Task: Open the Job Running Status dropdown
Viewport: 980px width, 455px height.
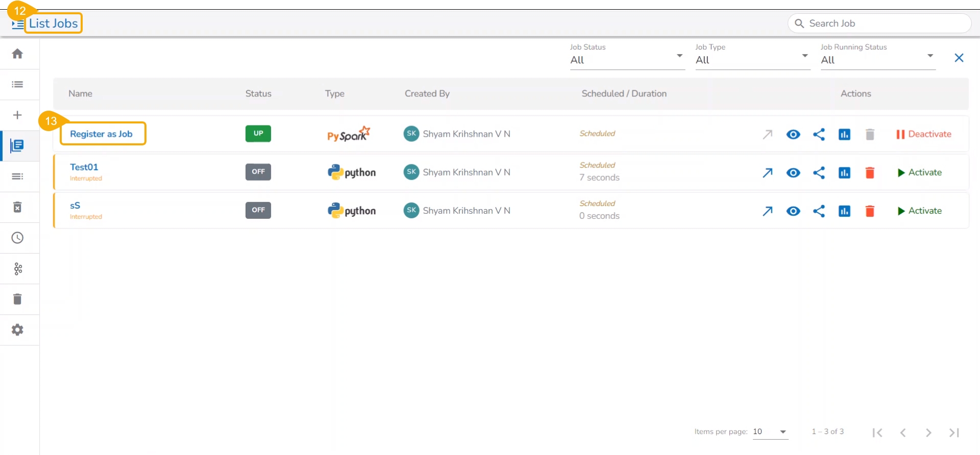Action: (x=877, y=60)
